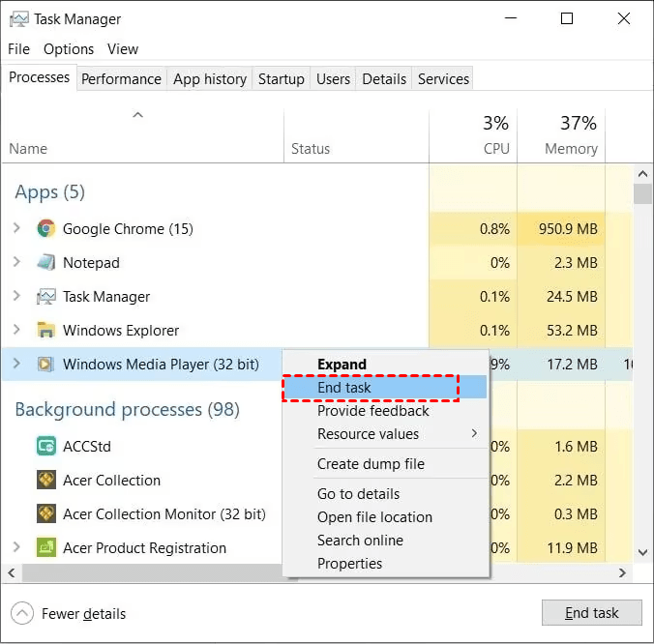Click the Notepad app icon
This screenshot has width=654, height=644.
pos(45,263)
